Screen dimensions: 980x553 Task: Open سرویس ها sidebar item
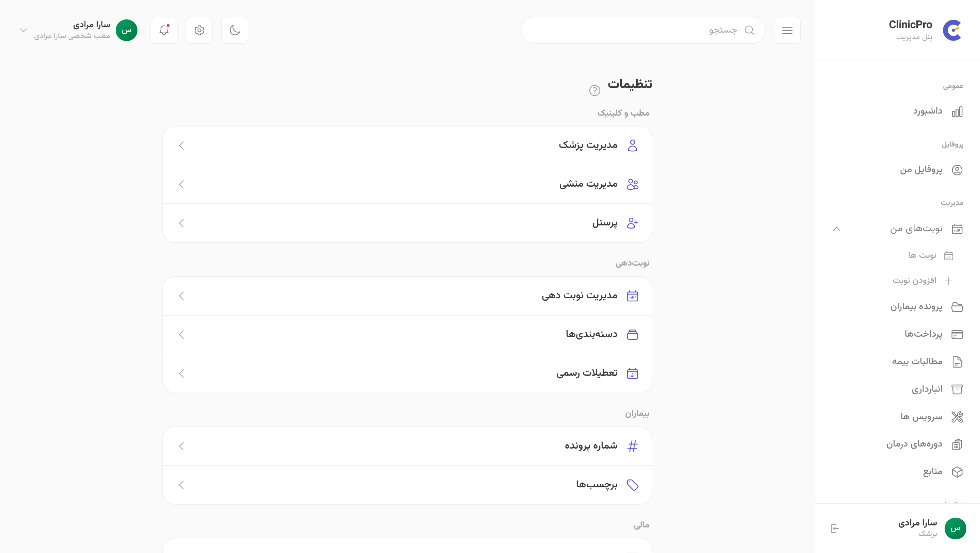coord(897,417)
